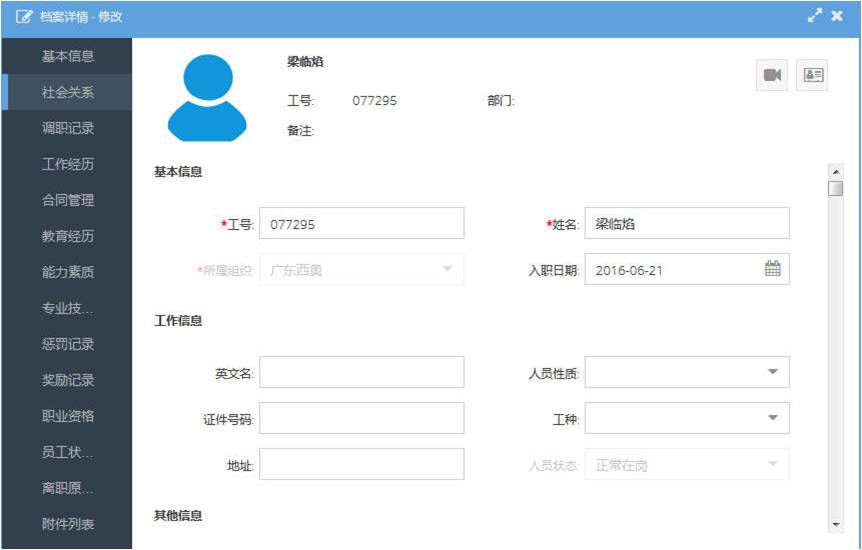862x550 pixels.
Task: Show the 惩罚记录 section
Action: pos(67,344)
